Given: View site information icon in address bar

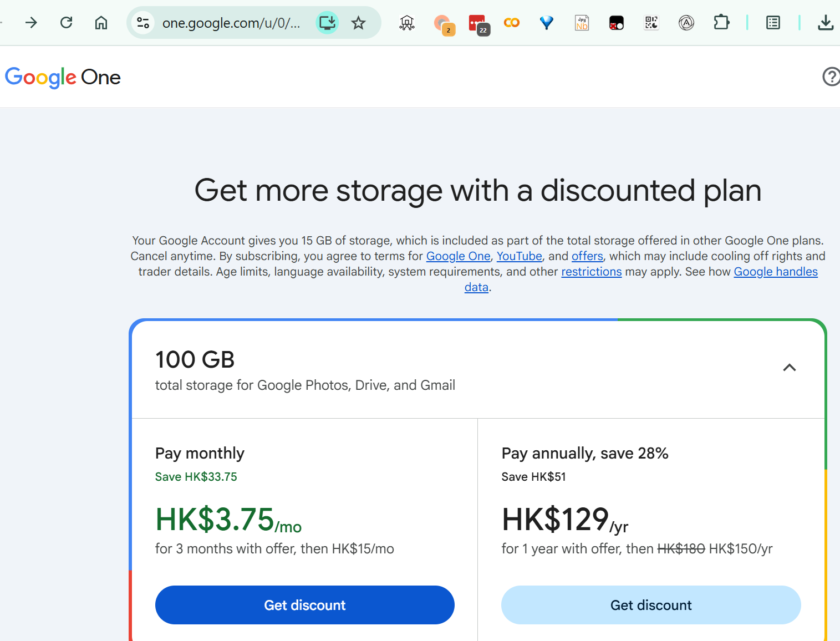Looking at the screenshot, I should (143, 23).
